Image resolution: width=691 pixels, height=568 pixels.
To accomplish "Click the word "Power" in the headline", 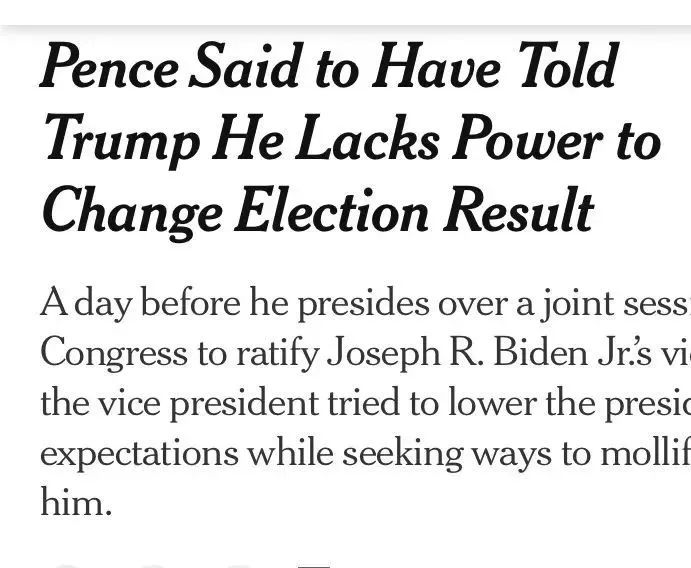I will click(524, 140).
